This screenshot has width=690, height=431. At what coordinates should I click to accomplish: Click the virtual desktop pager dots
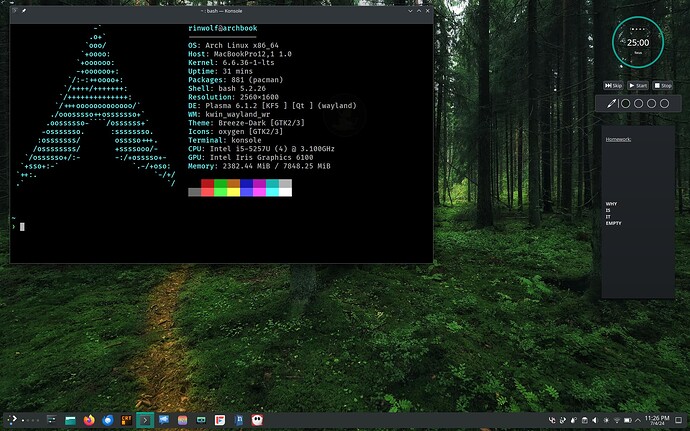coord(30,420)
